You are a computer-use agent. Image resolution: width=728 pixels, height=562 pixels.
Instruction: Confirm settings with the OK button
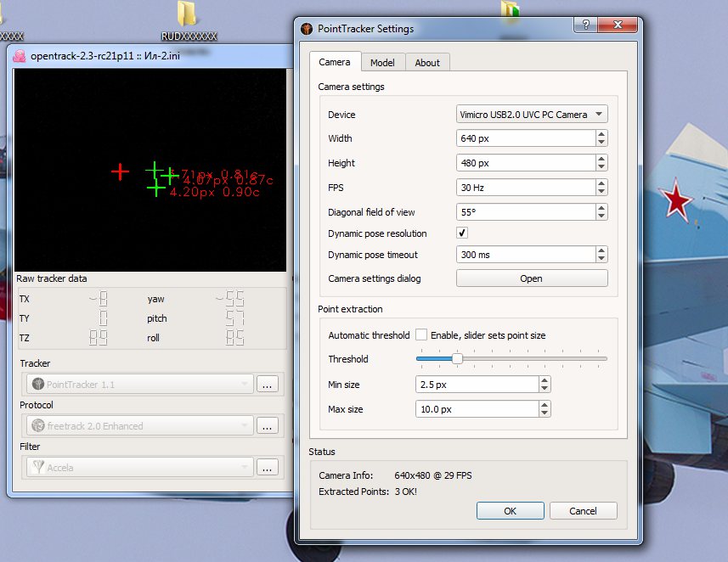click(511, 511)
